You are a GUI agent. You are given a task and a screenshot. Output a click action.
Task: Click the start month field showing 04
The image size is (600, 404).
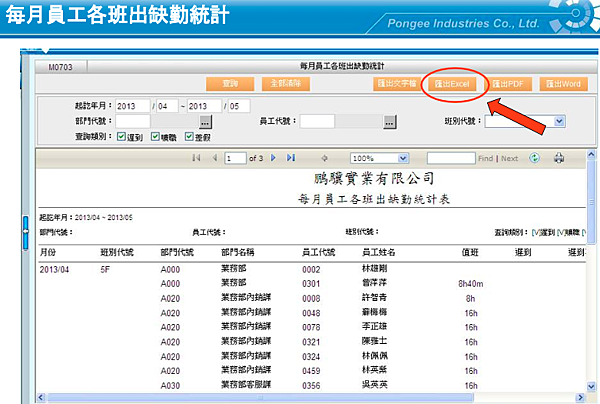click(x=168, y=106)
